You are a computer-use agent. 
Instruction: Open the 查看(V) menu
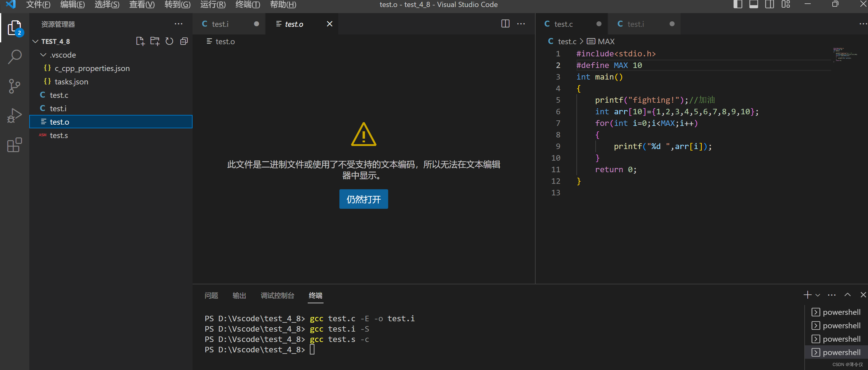(x=142, y=4)
